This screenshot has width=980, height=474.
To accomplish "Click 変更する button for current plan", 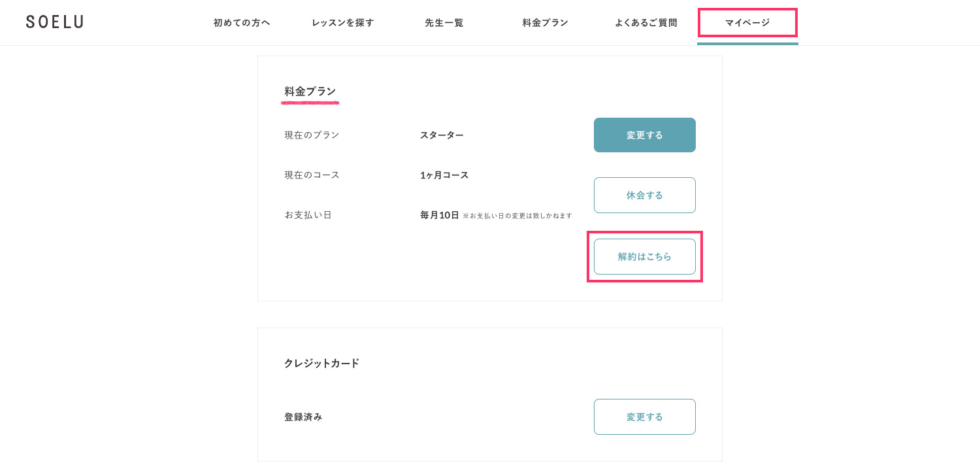I will [645, 135].
